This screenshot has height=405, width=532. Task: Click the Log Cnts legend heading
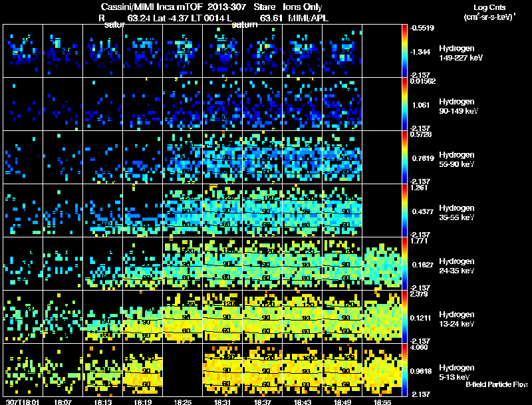[489, 7]
